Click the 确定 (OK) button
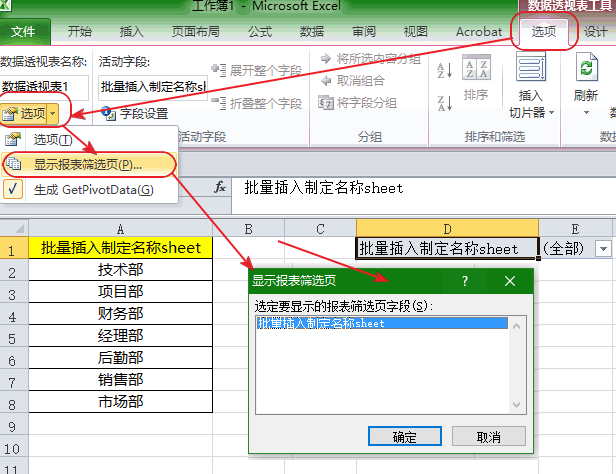The height and width of the screenshot is (474, 616). click(405, 437)
